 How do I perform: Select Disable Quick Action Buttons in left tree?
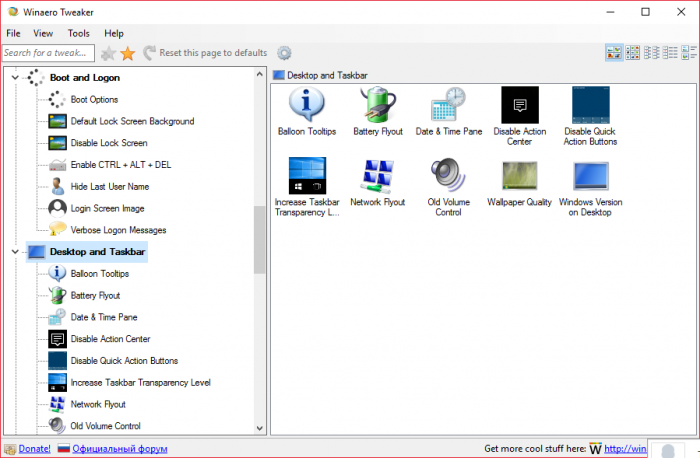coord(124,361)
